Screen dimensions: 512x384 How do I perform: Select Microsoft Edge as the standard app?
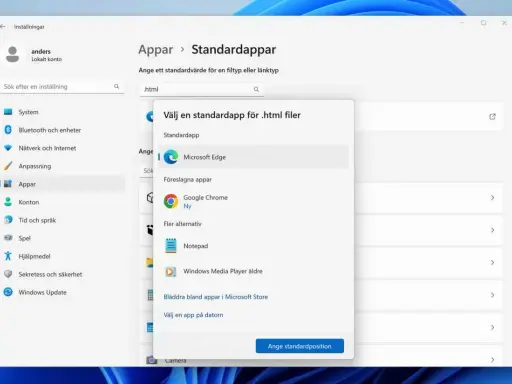point(253,157)
